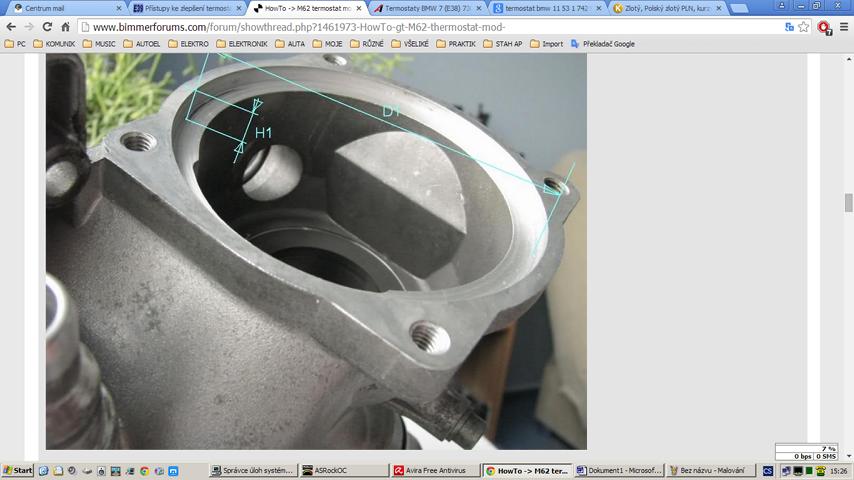Image resolution: width=854 pixels, height=480 pixels.
Task: Click the yellow telephone tray icon
Action: [821, 471]
